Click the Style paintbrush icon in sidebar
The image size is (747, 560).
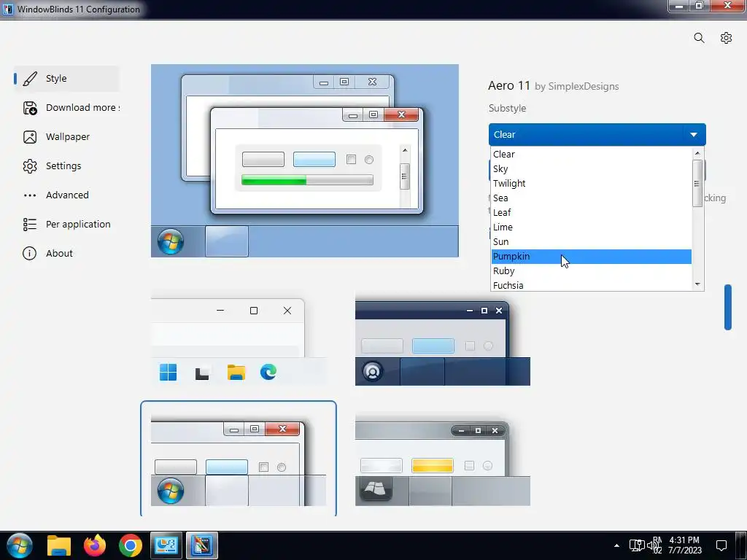pos(29,79)
